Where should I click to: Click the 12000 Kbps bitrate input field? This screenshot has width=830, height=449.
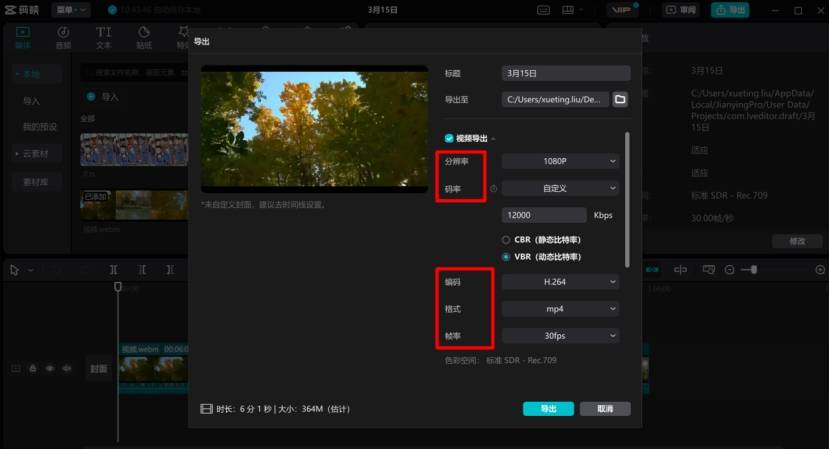click(x=545, y=215)
